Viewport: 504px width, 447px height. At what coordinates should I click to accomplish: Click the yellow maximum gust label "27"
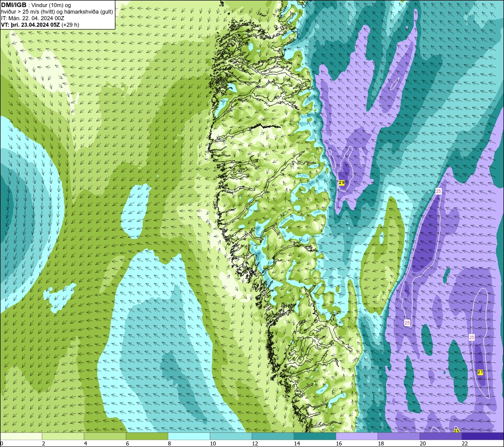[480, 372]
